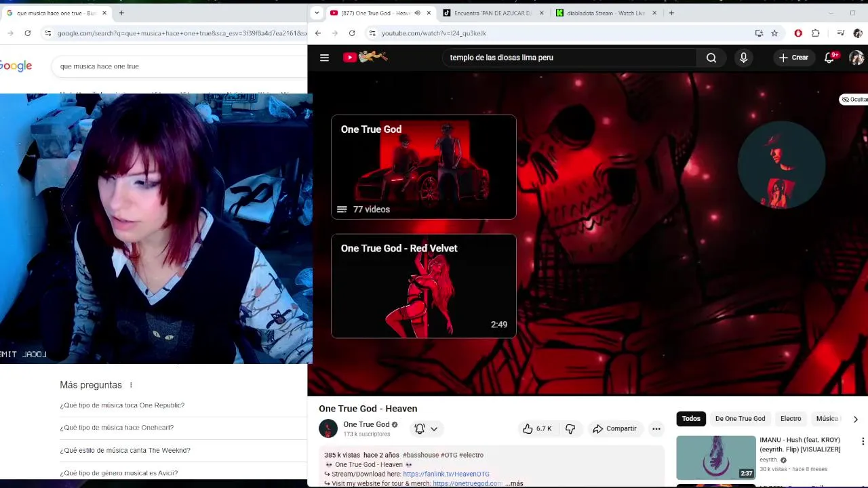Viewport: 868px width, 488px height.
Task: Click the #electro hashtag
Action: click(x=471, y=455)
